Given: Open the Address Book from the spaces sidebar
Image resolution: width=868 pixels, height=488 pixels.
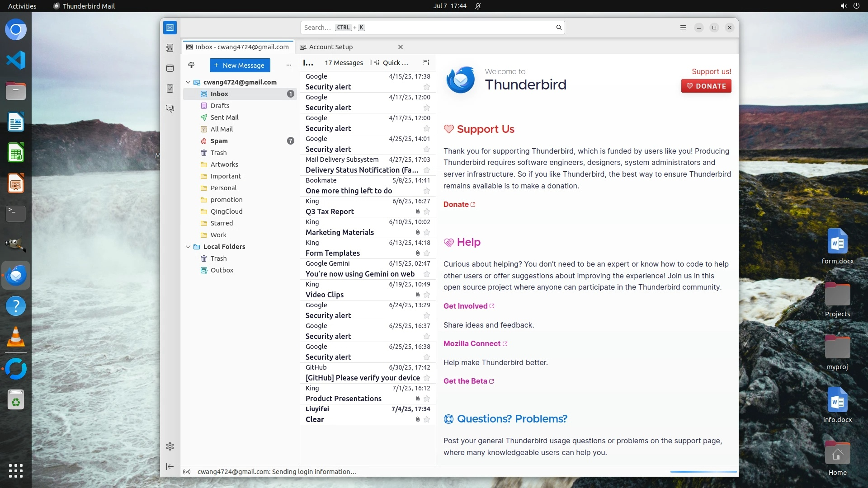Looking at the screenshot, I should pyautogui.click(x=170, y=48).
